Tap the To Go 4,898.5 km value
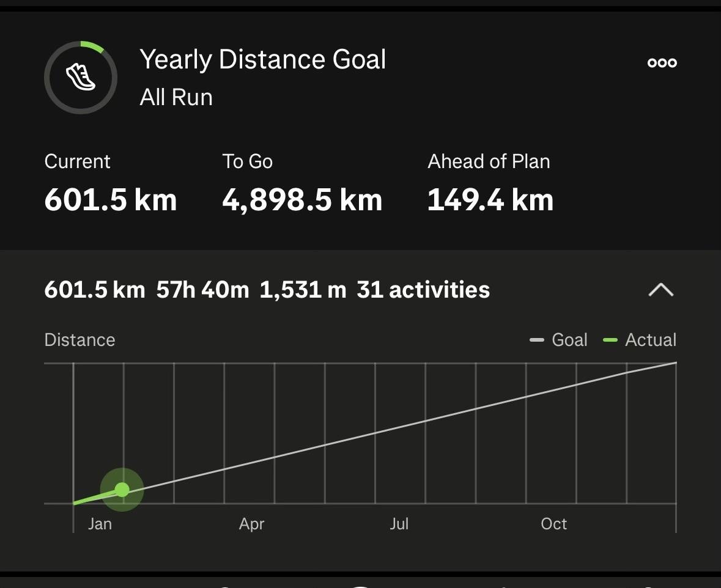This screenshot has height=588, width=721. 302,200
